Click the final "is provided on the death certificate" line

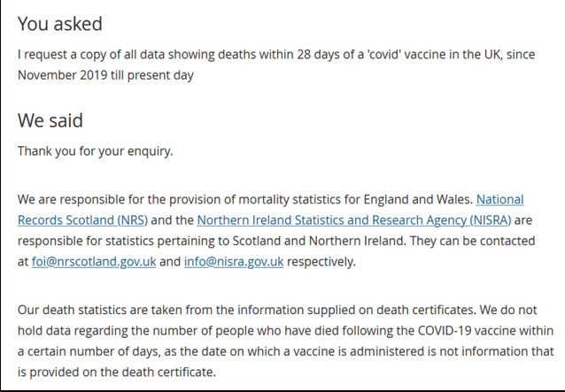point(117,372)
